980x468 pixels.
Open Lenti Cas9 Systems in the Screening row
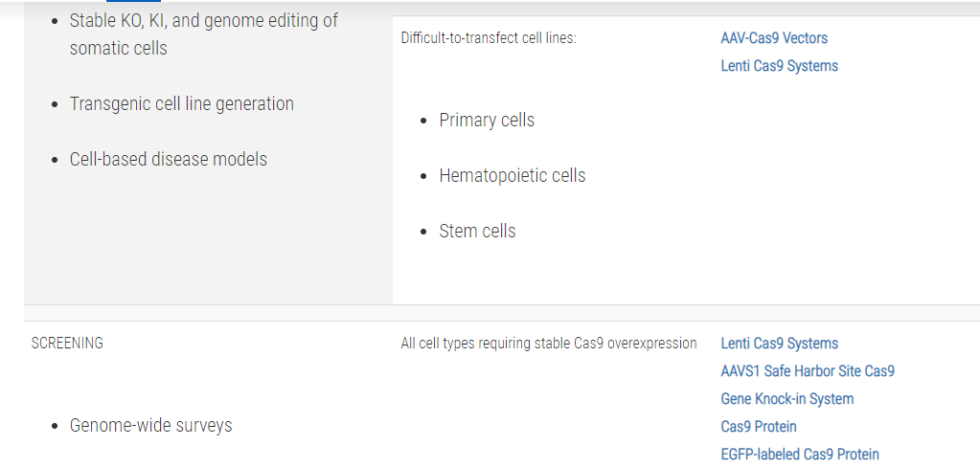pyautogui.click(x=779, y=344)
